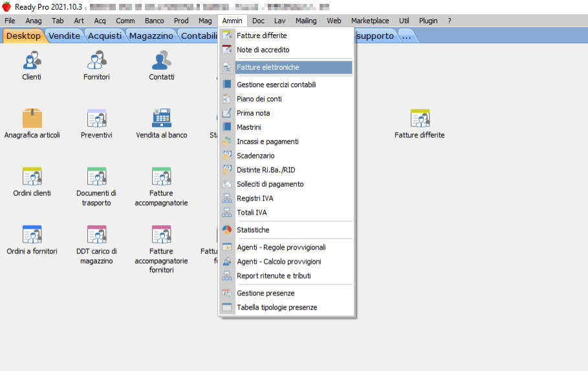Open the Prod menu
588x371 pixels.
pos(181,21)
